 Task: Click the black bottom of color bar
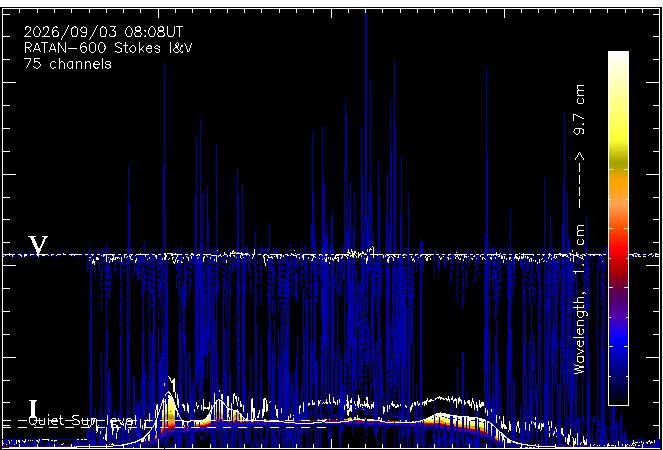coord(618,393)
